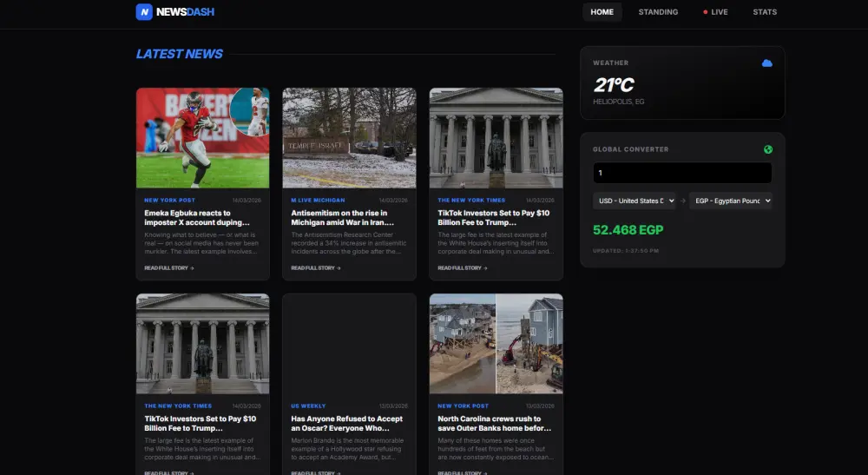The height and width of the screenshot is (475, 868).
Task: Click headline 'Emeka Egbuka reacts to imposter X account'
Action: [196, 218]
